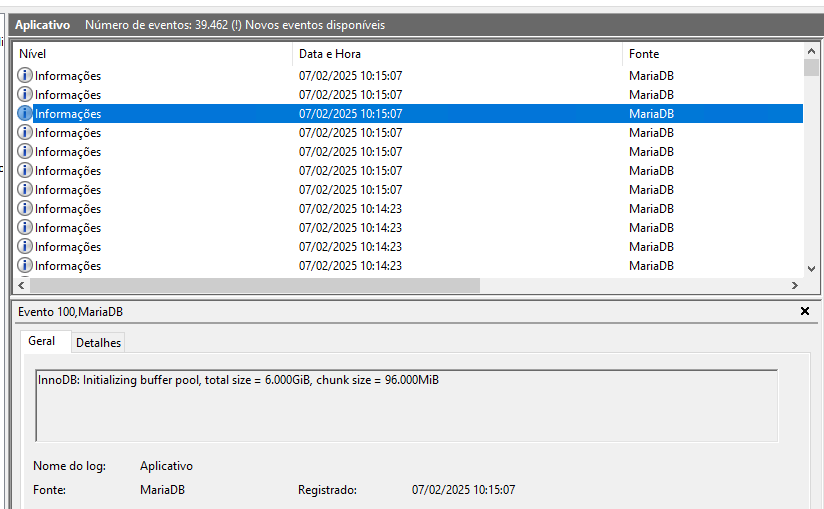Click the 'MariaDB' value in the Fonte field below
This screenshot has width=824, height=509.
pos(162,490)
